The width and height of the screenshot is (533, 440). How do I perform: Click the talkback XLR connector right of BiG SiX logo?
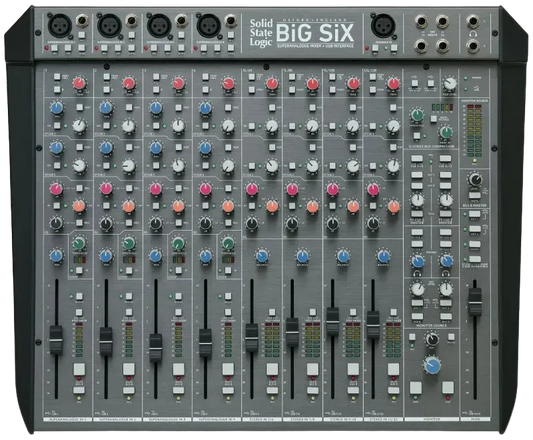383,26
